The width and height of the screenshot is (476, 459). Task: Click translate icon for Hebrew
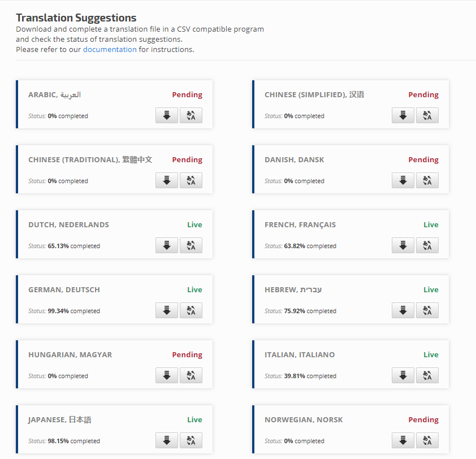click(427, 310)
